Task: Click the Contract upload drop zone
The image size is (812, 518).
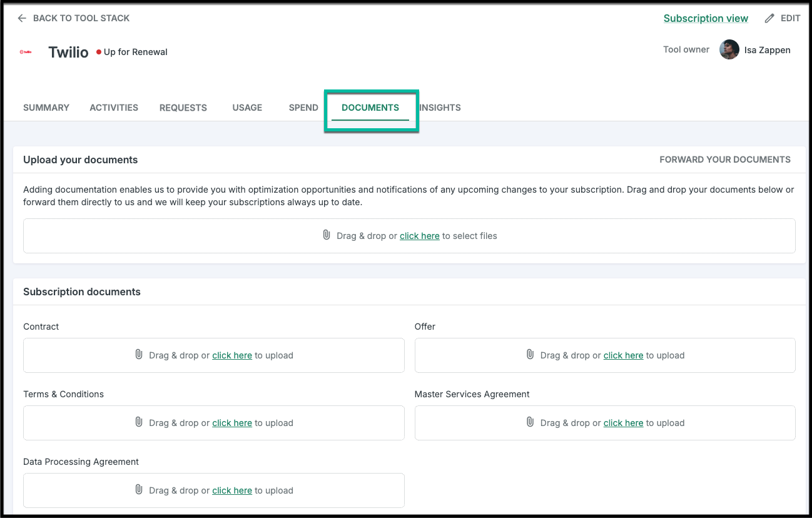Action: point(214,355)
